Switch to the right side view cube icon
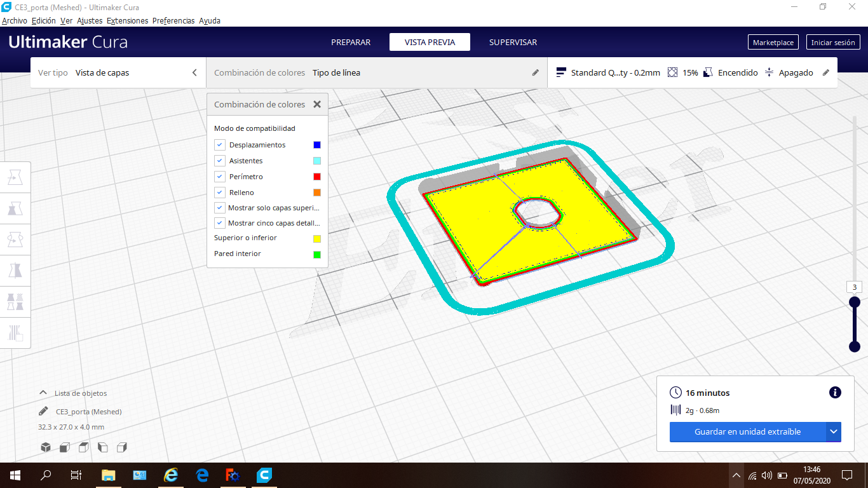The width and height of the screenshot is (868, 488). pyautogui.click(x=122, y=447)
